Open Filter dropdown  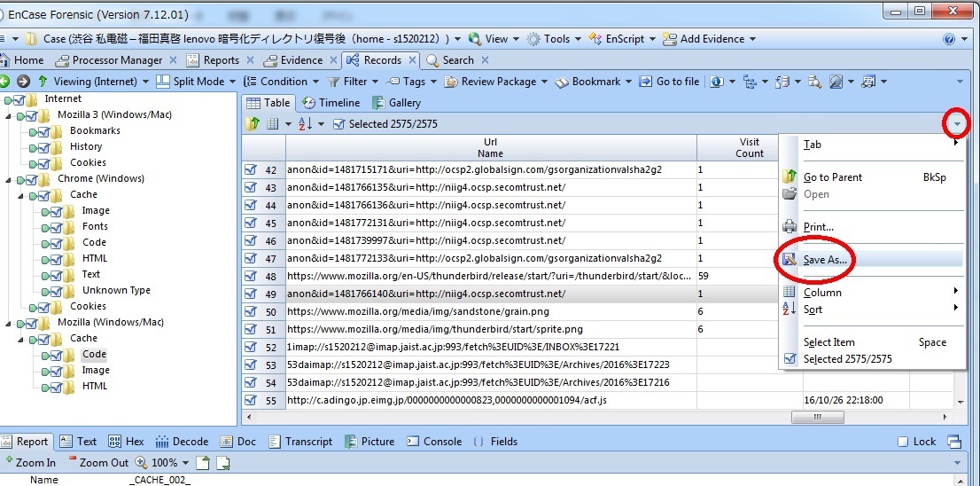tap(353, 82)
